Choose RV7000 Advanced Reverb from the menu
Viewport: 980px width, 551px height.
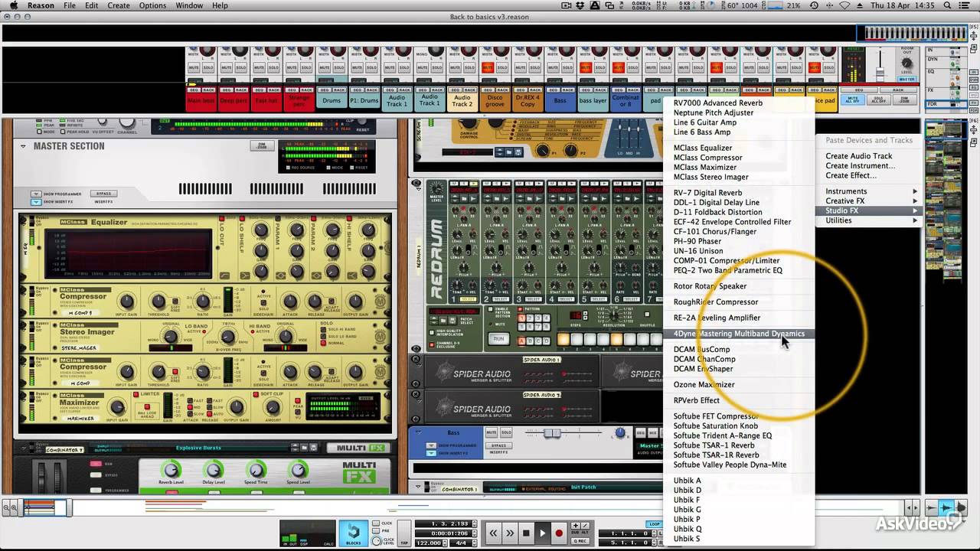pyautogui.click(x=717, y=103)
